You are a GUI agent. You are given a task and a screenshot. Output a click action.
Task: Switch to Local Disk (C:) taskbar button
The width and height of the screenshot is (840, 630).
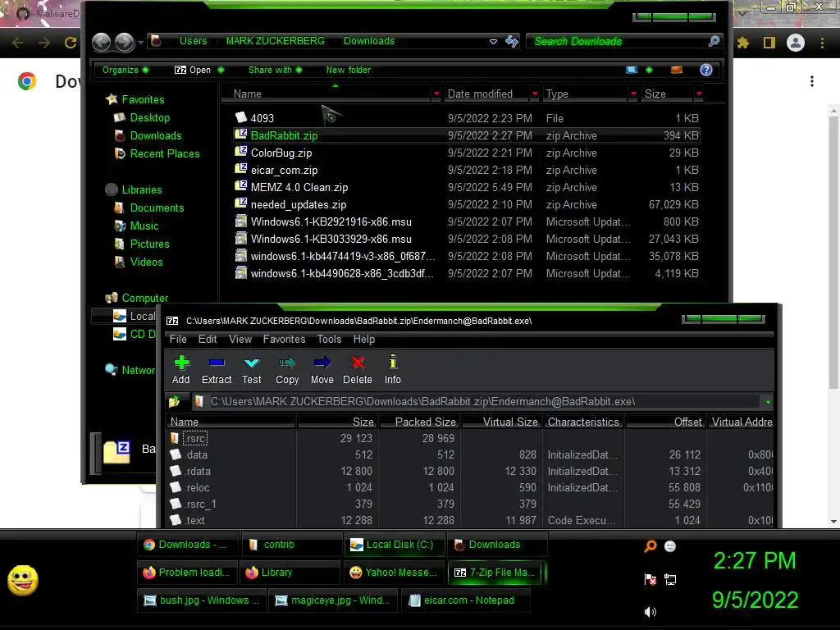pos(395,545)
